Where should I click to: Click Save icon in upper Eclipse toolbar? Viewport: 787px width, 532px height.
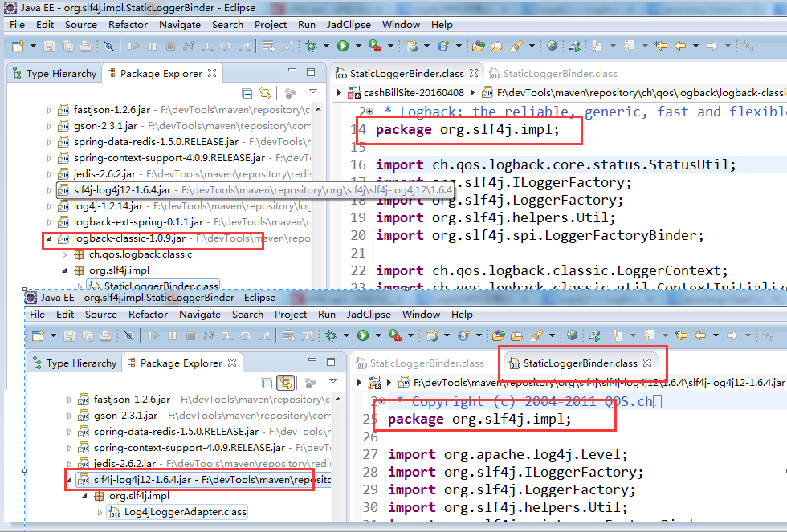tap(49, 46)
